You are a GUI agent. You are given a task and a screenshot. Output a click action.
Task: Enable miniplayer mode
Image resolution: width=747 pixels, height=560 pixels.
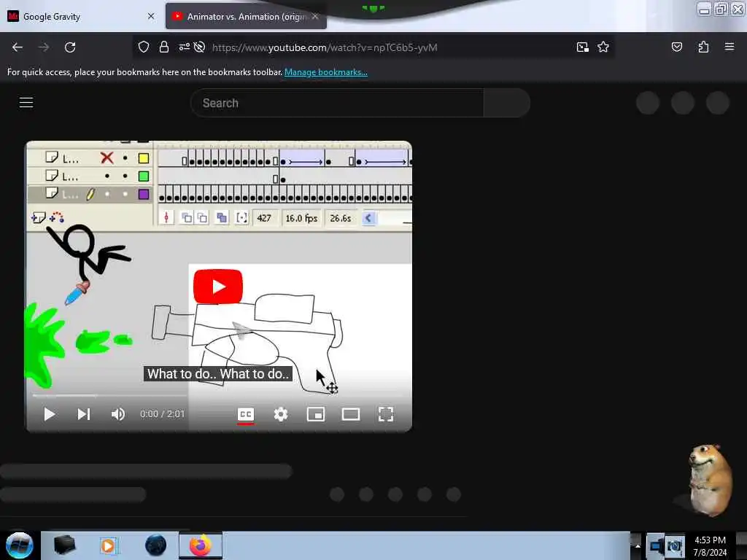[x=316, y=414]
